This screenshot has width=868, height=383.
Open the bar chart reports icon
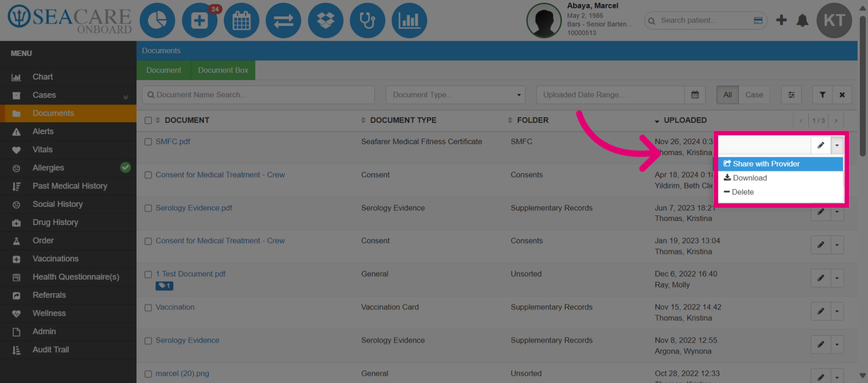click(x=409, y=21)
